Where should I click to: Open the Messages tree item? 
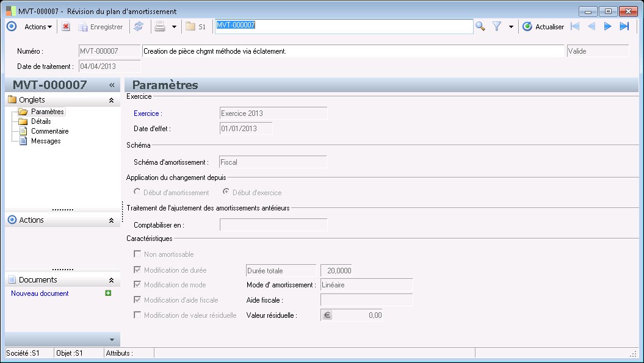(x=46, y=141)
